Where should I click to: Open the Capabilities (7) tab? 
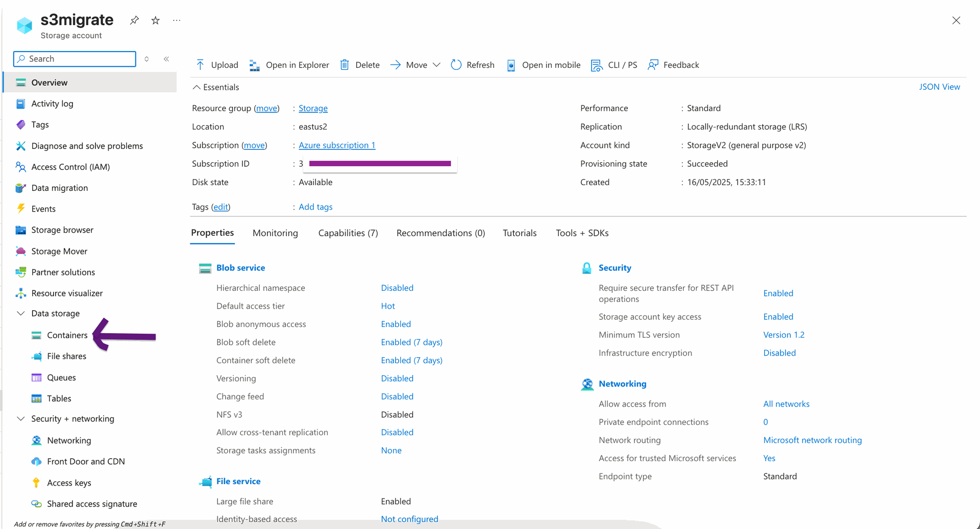click(x=348, y=233)
